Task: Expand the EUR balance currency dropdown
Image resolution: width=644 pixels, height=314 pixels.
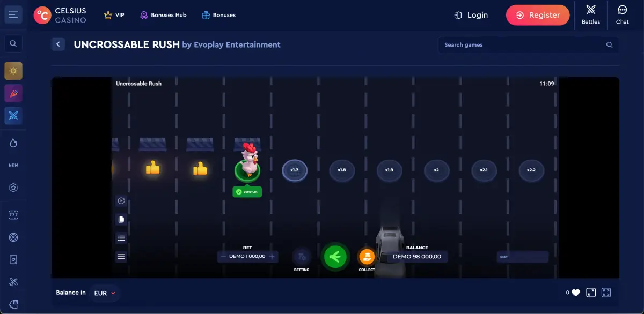Action: tap(105, 293)
